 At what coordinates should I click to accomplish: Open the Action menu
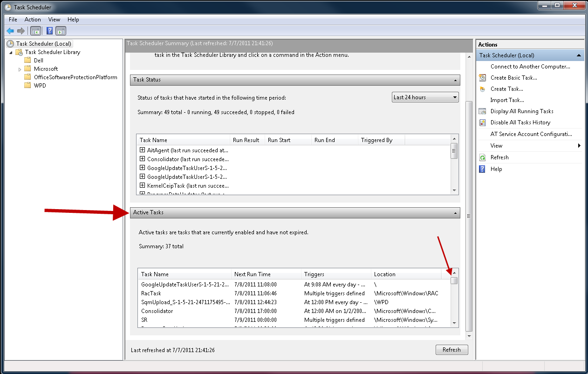[x=33, y=20]
